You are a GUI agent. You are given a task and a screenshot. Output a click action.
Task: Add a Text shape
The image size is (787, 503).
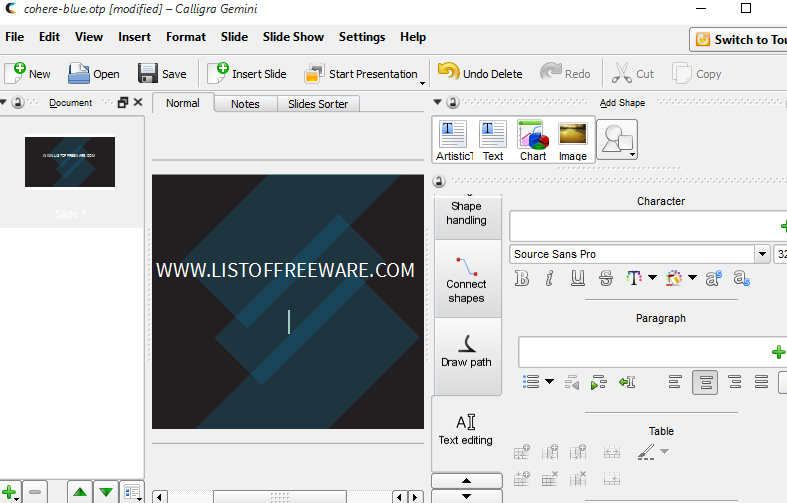point(493,141)
